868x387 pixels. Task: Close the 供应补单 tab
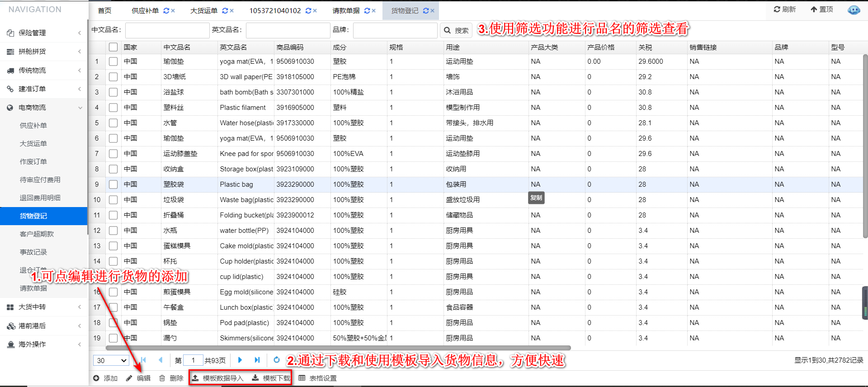(x=173, y=10)
